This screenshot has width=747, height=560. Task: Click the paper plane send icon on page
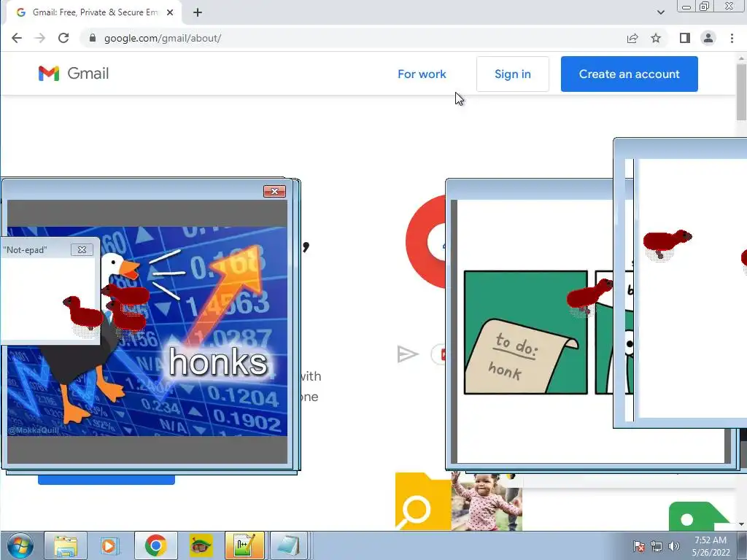click(407, 354)
